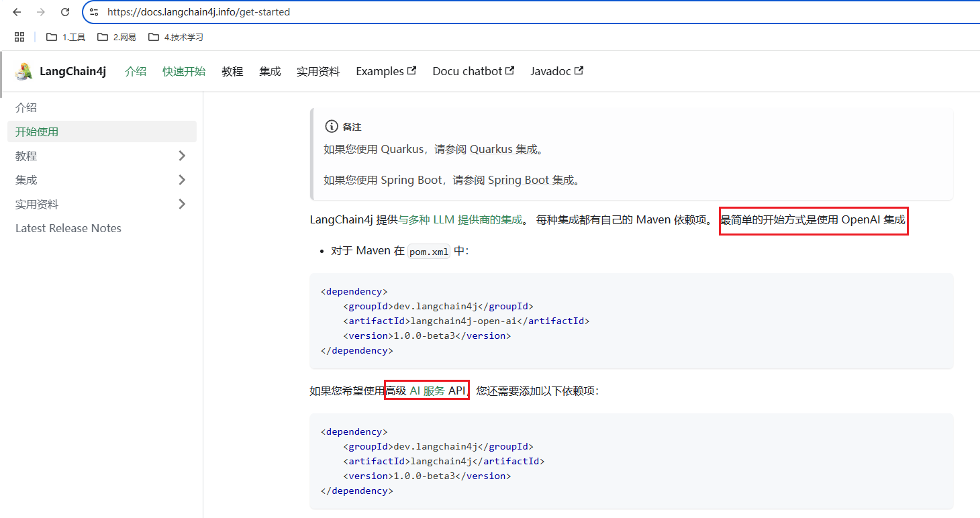Click the first dev.langchain4j groupId line
Viewport: 980px width, 518px height.
coord(438,306)
